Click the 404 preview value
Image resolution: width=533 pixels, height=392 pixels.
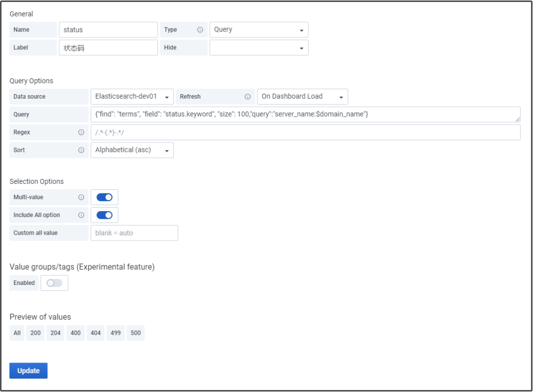click(x=96, y=333)
